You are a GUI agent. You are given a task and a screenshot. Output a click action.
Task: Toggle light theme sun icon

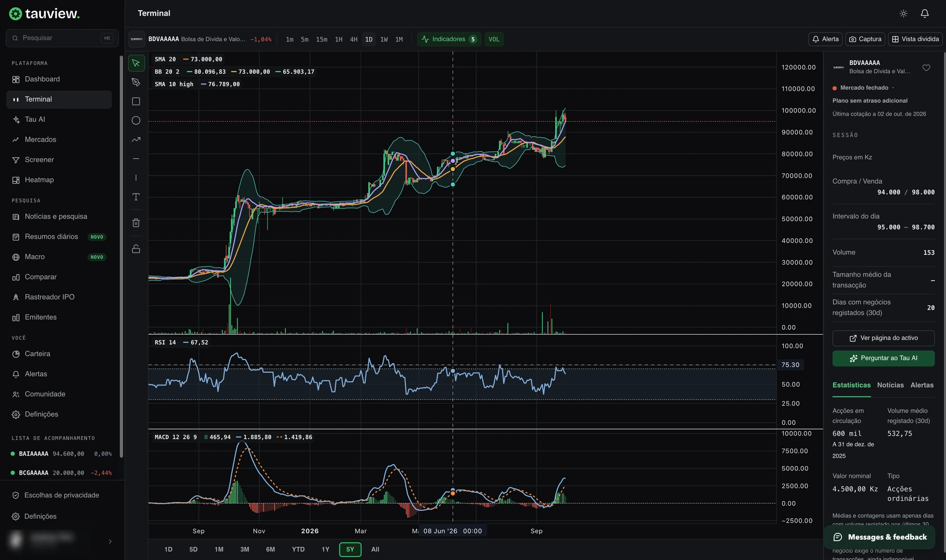pyautogui.click(x=904, y=13)
